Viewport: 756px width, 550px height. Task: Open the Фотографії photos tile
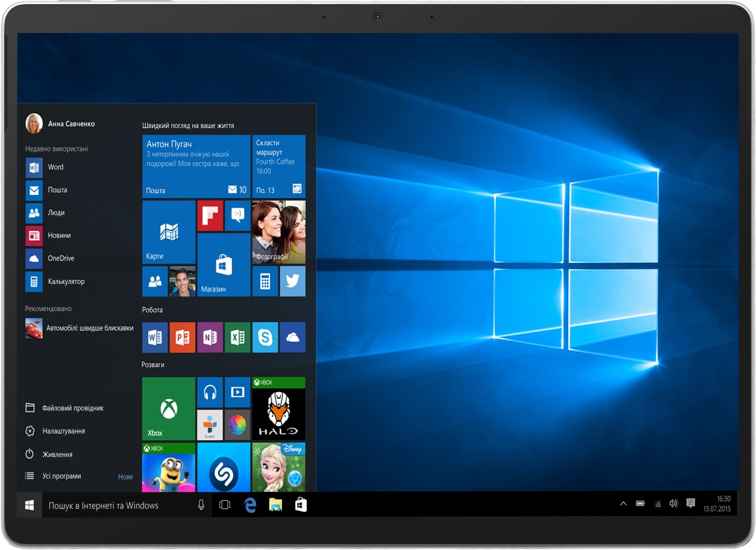click(279, 232)
